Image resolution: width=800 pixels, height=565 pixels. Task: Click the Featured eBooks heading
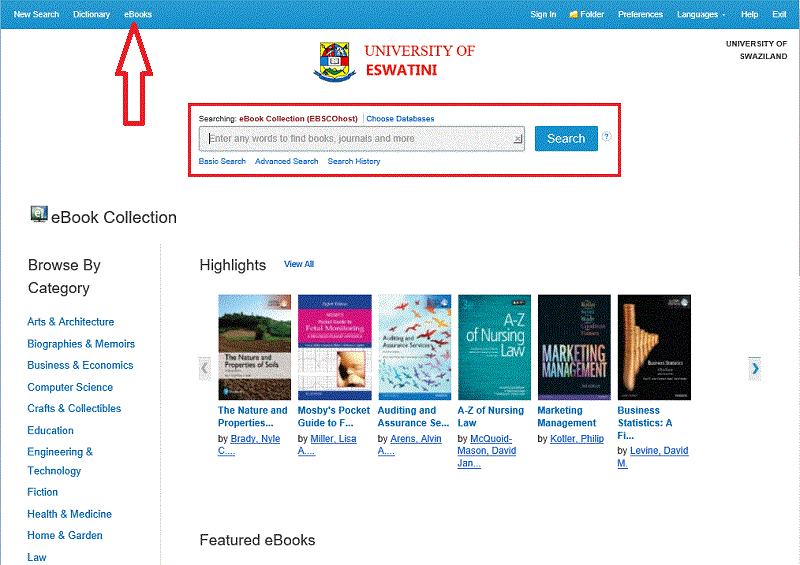pyautogui.click(x=257, y=540)
